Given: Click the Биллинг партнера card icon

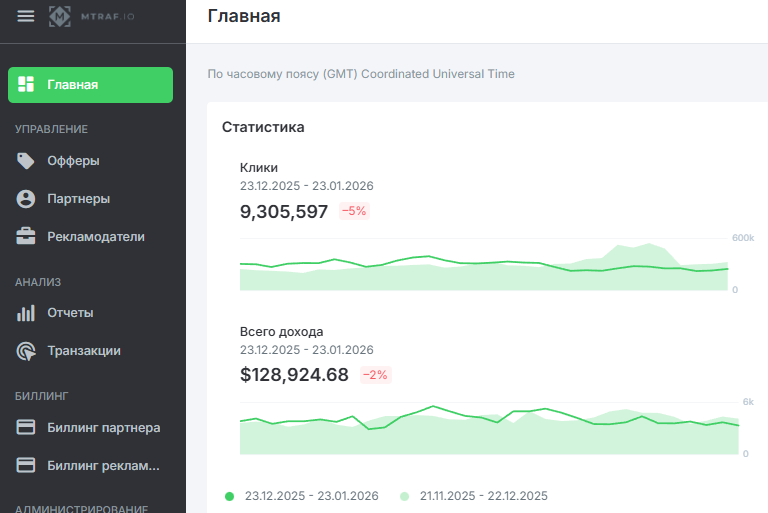Looking at the screenshot, I should pos(27,428).
